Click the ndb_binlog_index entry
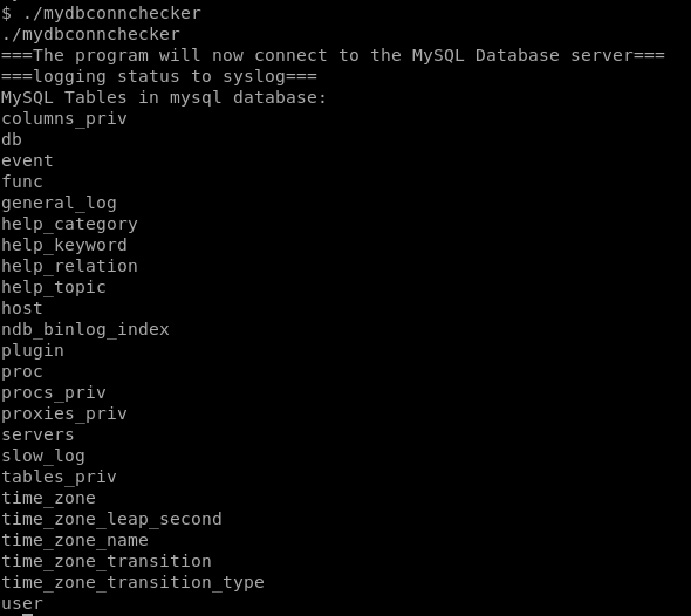This screenshot has width=691, height=616. point(85,330)
